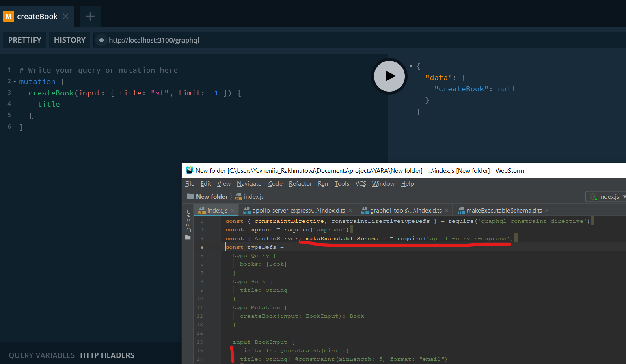Click index.js breadcrumb in navigation bar
This screenshot has width=626, height=364.
click(249, 196)
